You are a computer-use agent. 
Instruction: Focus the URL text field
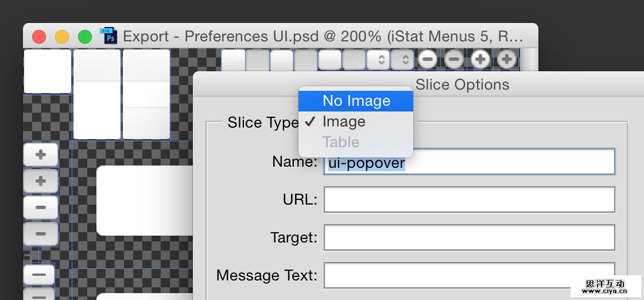pyautogui.click(x=469, y=199)
